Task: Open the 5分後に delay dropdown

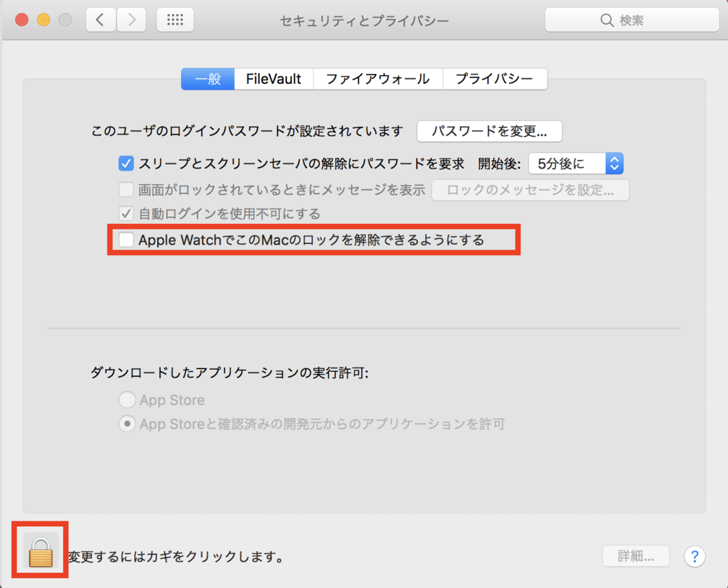Action: 576,164
